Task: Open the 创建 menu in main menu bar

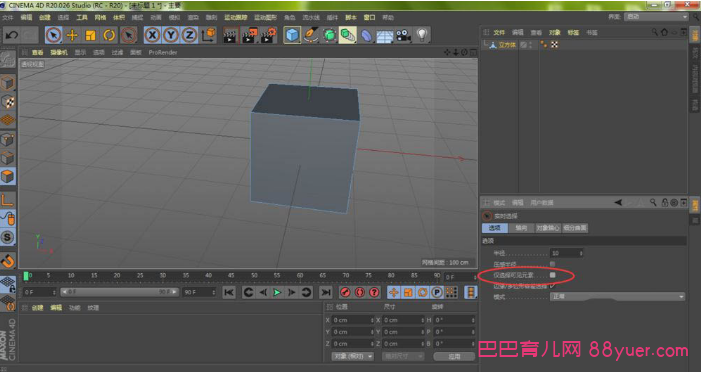Action: 45,17
